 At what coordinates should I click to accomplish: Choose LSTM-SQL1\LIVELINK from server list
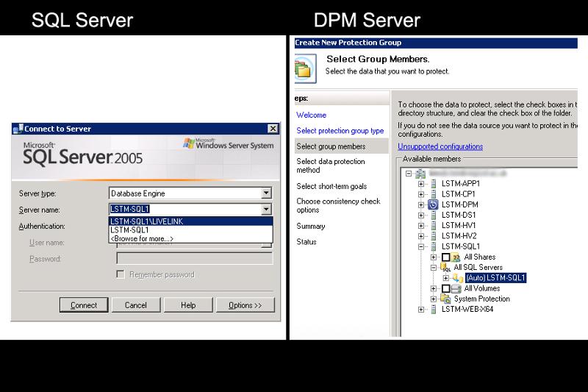tap(190, 221)
